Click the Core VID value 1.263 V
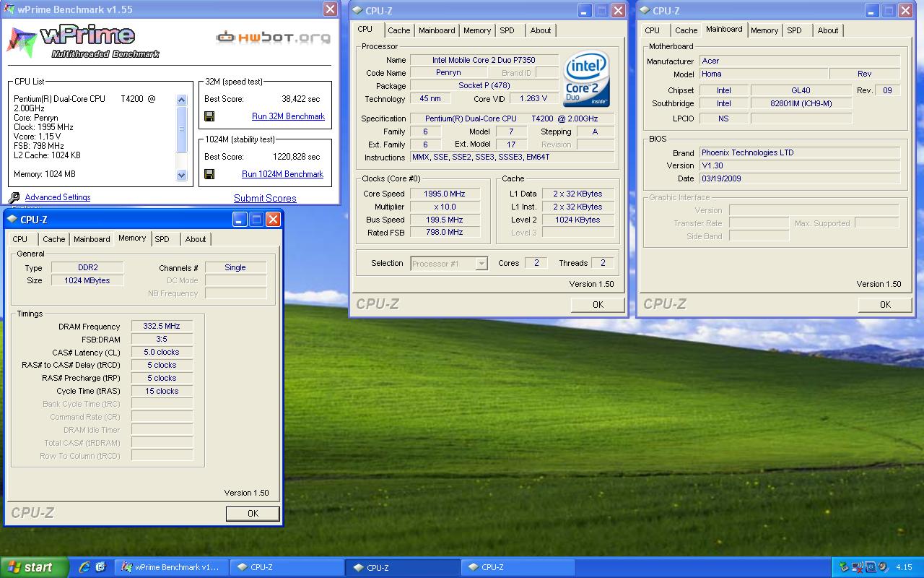Image resolution: width=924 pixels, height=578 pixels. coord(533,99)
